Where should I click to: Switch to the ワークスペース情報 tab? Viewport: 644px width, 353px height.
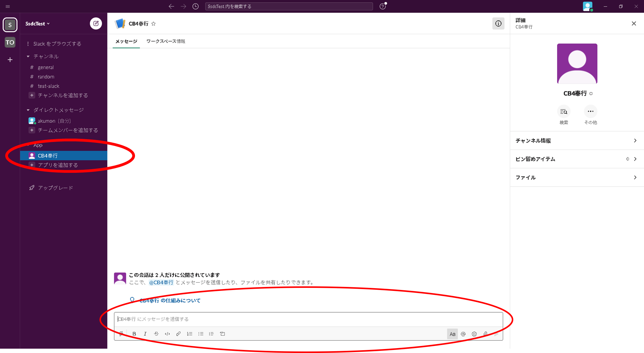(166, 41)
